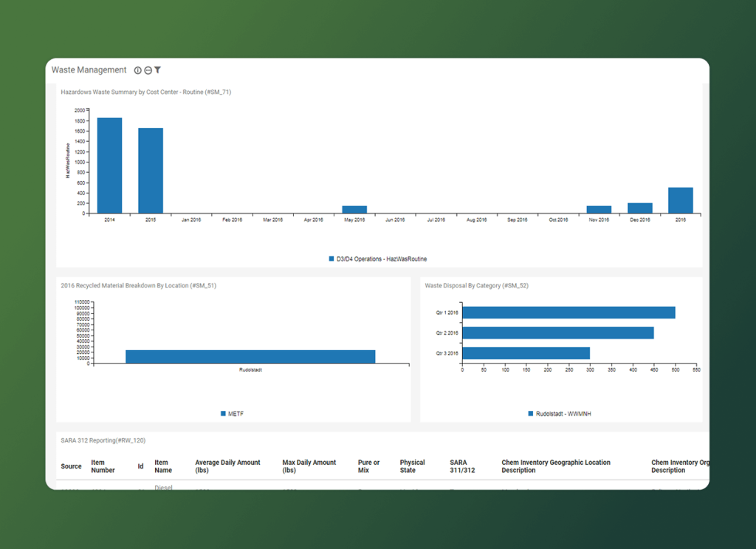Click the filter icon in the dashboard header
756x549 pixels.
(159, 69)
